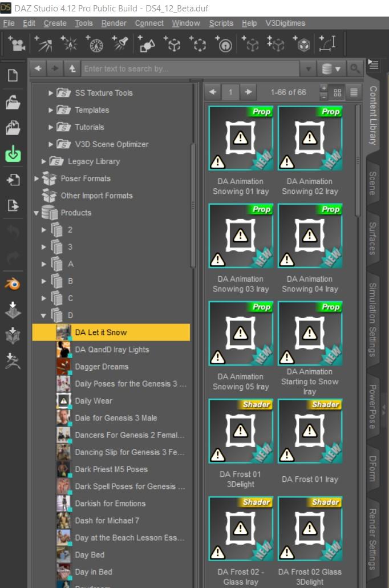Collapse the D product group
Screen dimensions: 389x588
(43, 316)
